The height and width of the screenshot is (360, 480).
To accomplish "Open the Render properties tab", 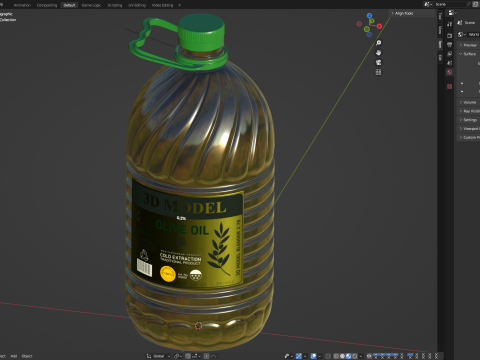I will [449, 35].
